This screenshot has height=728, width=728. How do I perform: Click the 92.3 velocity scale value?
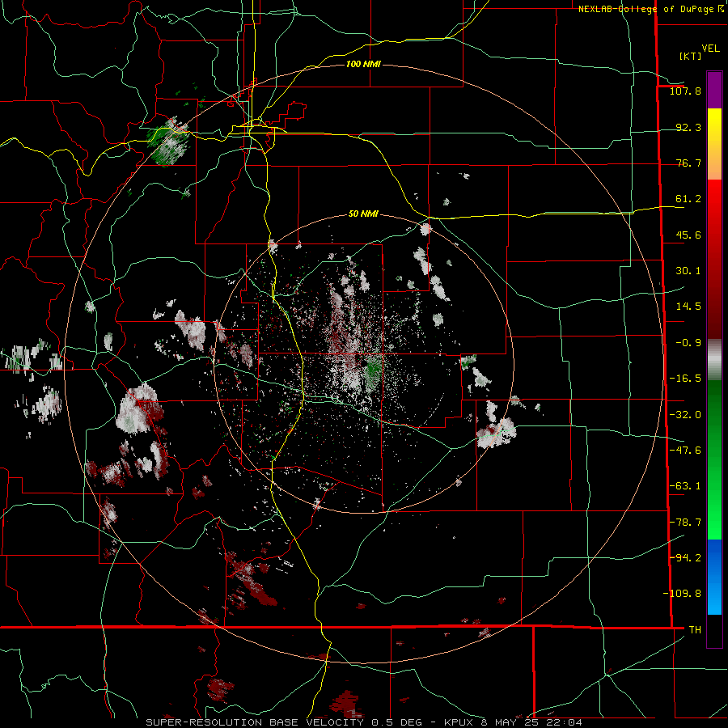coord(688,127)
